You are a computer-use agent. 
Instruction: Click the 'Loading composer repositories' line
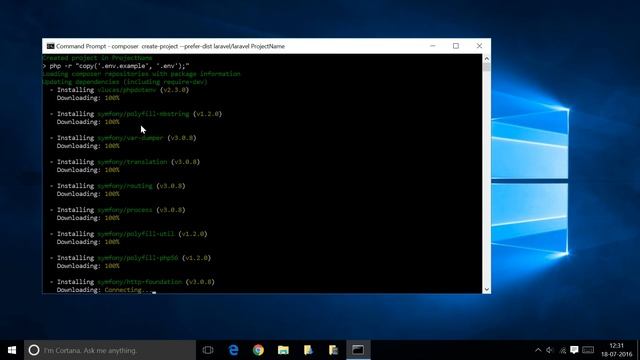(x=141, y=74)
